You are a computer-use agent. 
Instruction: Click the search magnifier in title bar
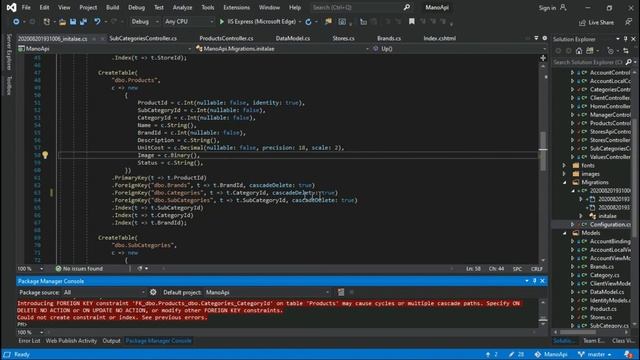point(407,7)
